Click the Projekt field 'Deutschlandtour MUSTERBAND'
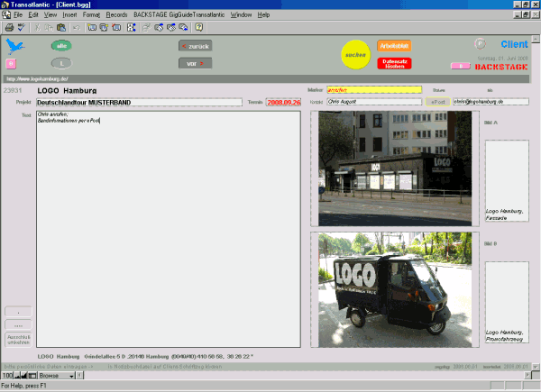The height and width of the screenshot is (392, 541). point(140,103)
